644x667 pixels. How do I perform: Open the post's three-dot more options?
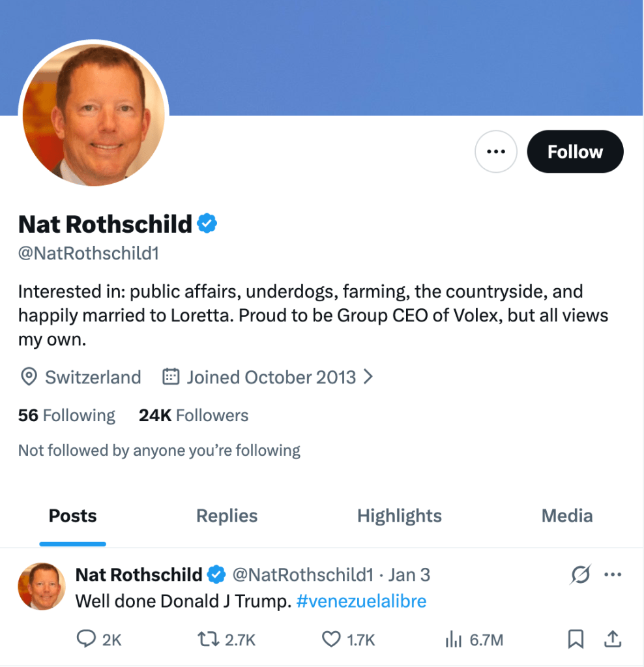click(x=613, y=574)
